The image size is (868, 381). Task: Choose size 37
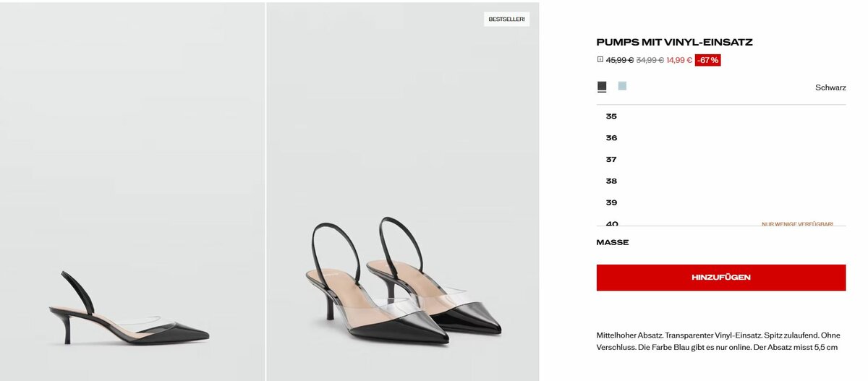(x=612, y=160)
